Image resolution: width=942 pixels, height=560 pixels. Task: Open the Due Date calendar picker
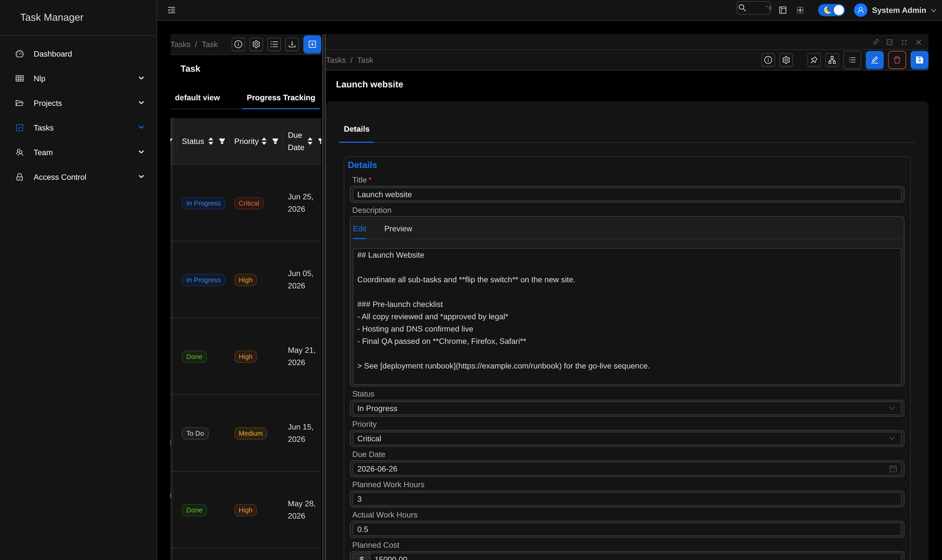pos(893,469)
